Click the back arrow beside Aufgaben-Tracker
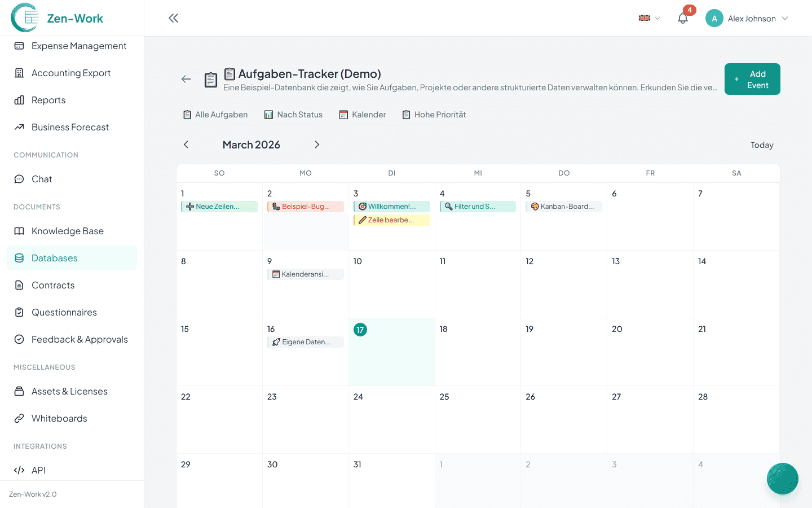Viewport: 812px width, 508px height. tap(186, 79)
